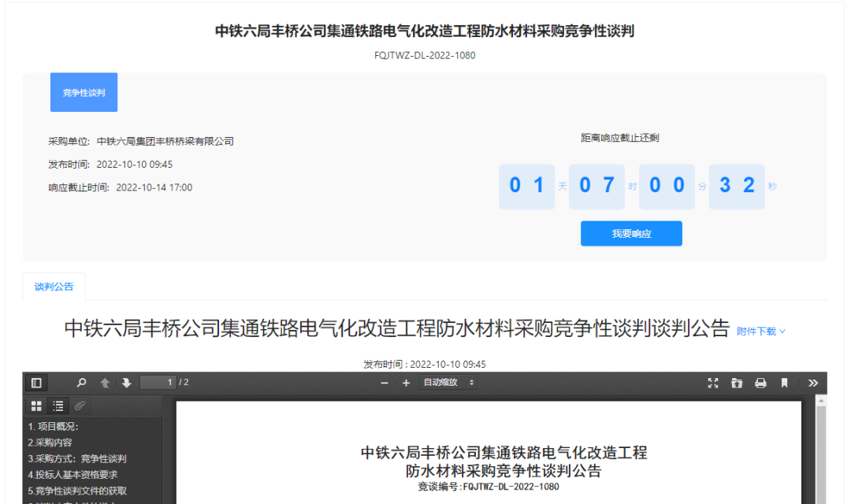Screen dimensions: 851x504
Task: Click the countdown seconds value 32
Action: click(737, 186)
